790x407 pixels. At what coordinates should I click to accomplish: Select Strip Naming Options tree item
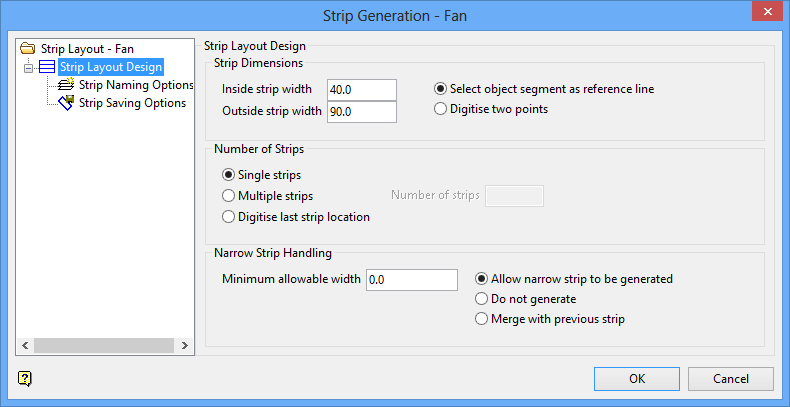pyautogui.click(x=135, y=85)
